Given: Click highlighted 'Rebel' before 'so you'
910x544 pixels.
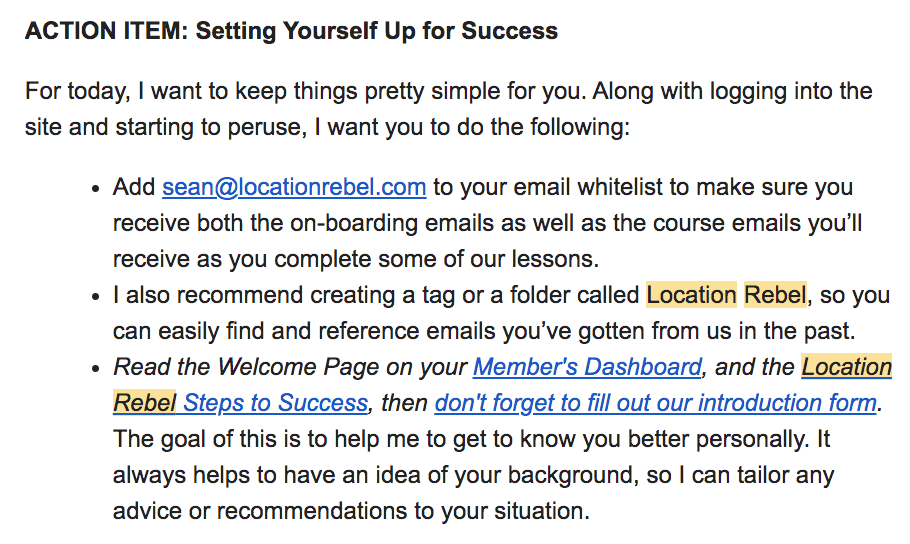Looking at the screenshot, I should [774, 295].
